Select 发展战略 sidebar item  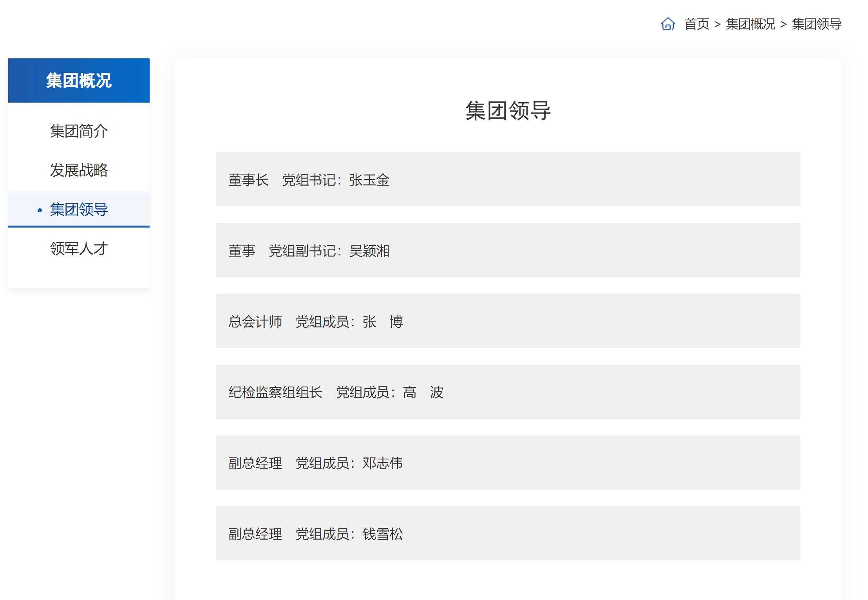[x=79, y=170]
